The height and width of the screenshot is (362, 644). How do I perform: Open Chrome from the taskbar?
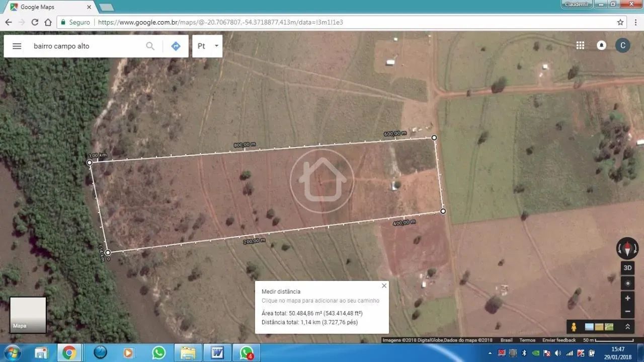69,353
